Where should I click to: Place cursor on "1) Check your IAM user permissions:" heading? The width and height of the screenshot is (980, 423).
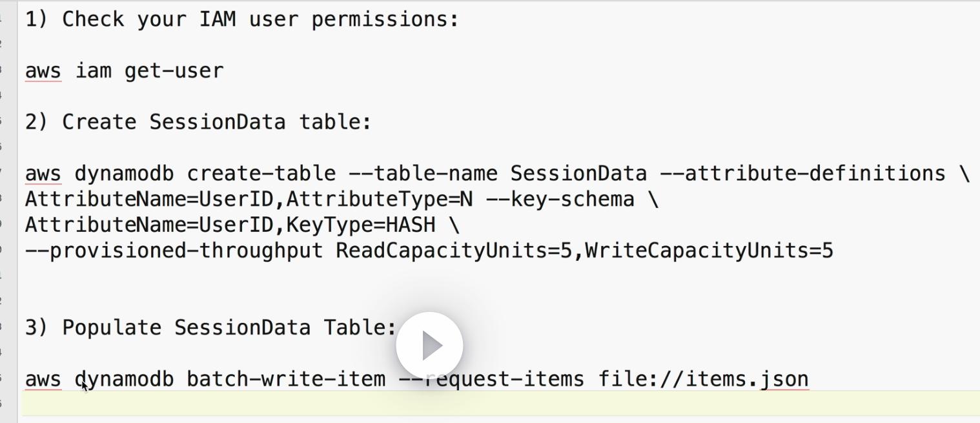(x=242, y=19)
